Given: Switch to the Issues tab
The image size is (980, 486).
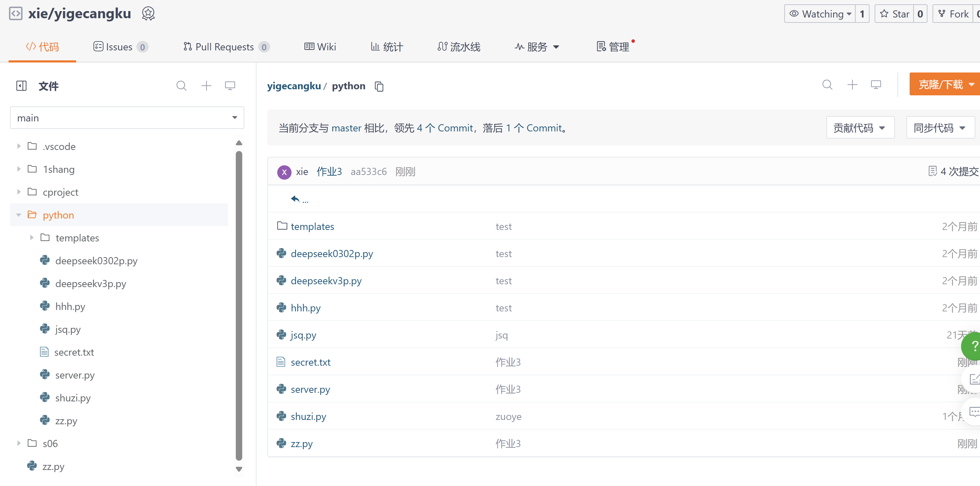Looking at the screenshot, I should 119,46.
